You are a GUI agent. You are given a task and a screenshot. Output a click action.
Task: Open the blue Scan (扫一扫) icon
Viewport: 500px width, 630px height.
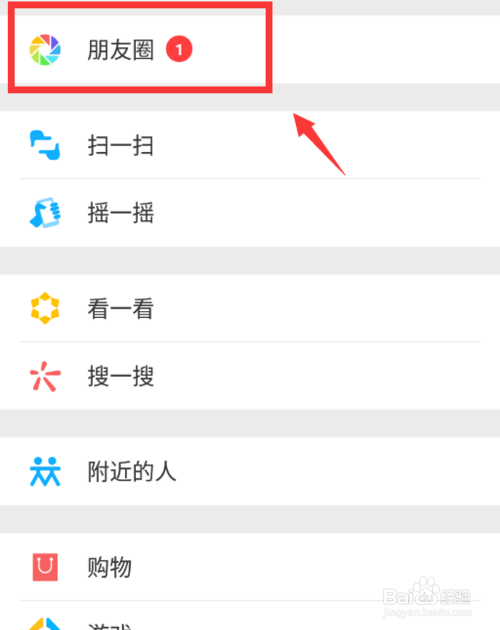(x=45, y=145)
